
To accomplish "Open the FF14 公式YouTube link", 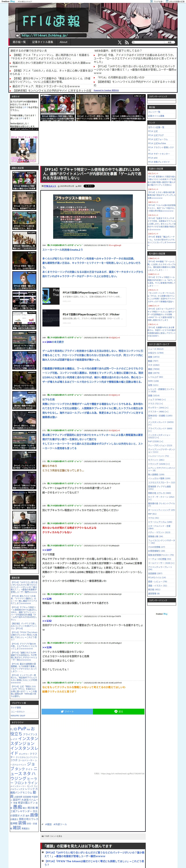I will 157,144.
